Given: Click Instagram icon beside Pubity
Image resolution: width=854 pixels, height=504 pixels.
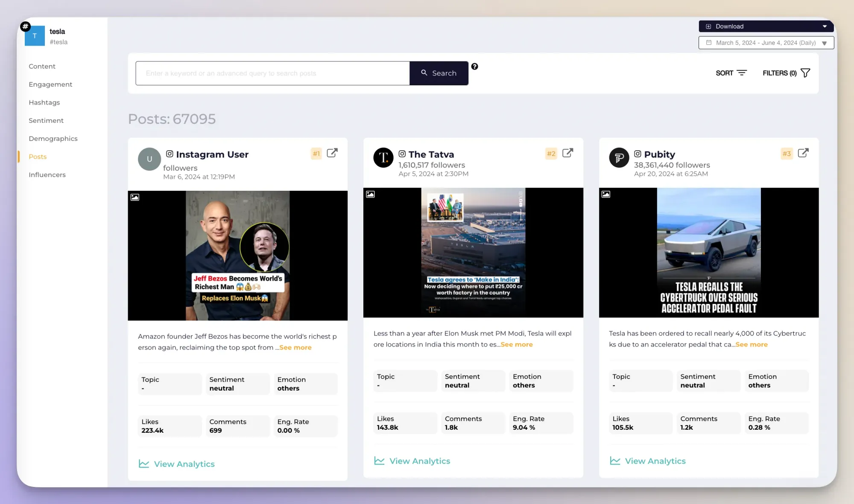Looking at the screenshot, I should point(638,154).
